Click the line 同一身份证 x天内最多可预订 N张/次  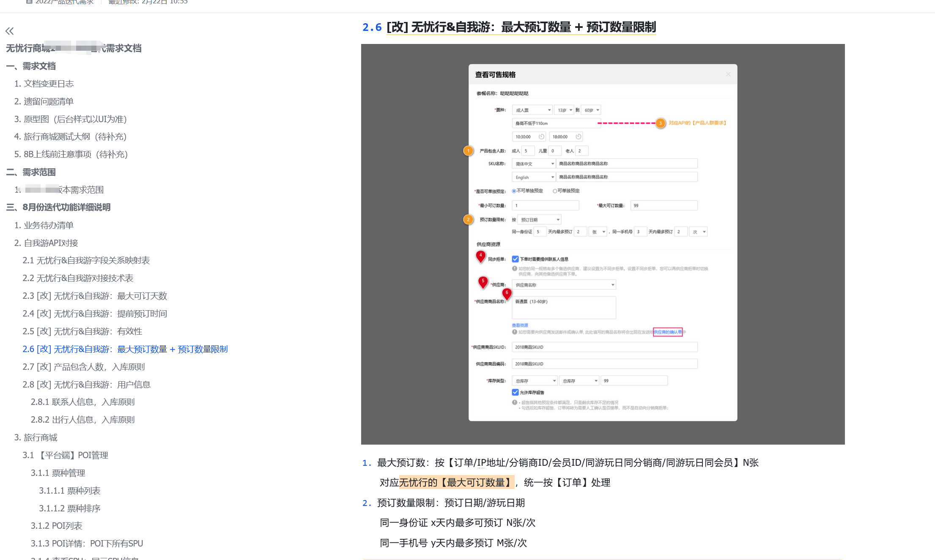point(458,523)
